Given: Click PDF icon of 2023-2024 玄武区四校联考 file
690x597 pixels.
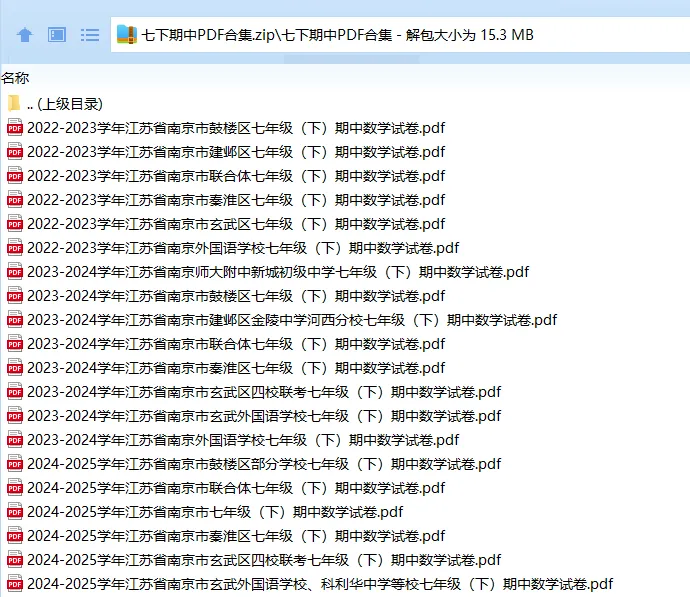Looking at the screenshot, I should 15,392.
